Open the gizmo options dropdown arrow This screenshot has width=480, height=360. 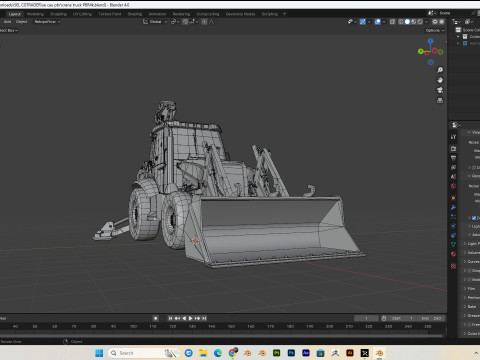369,22
